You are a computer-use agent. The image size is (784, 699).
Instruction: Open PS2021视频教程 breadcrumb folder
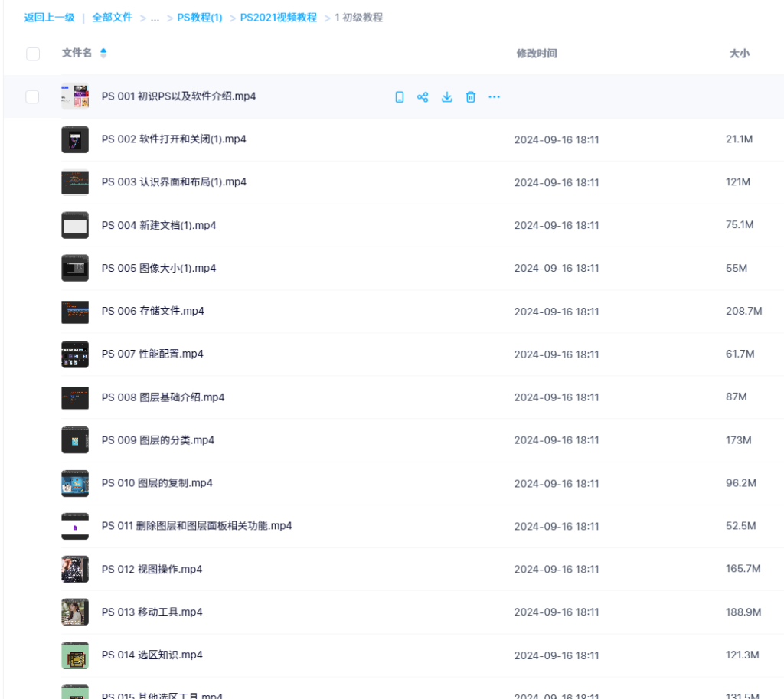278,18
